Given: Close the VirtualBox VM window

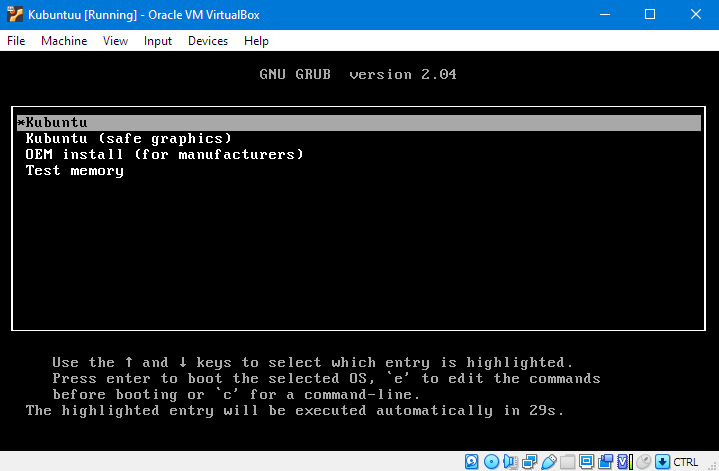Looking at the screenshot, I should pos(696,15).
